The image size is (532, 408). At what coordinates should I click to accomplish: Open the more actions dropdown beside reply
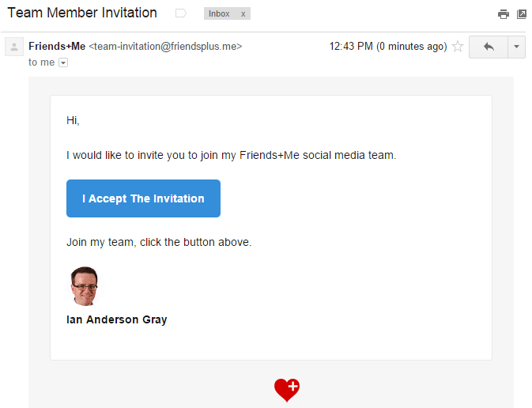pos(516,47)
